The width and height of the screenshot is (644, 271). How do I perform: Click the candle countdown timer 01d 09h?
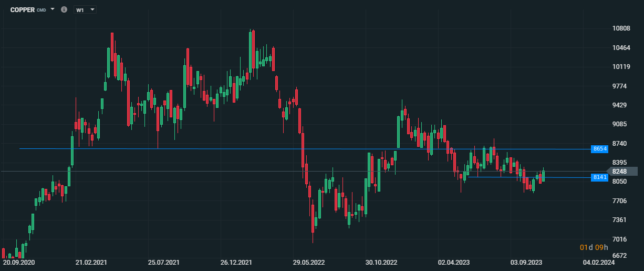(x=594, y=247)
